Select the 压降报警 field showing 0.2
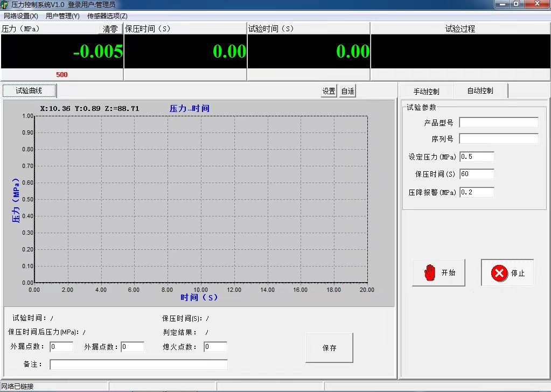 476,192
